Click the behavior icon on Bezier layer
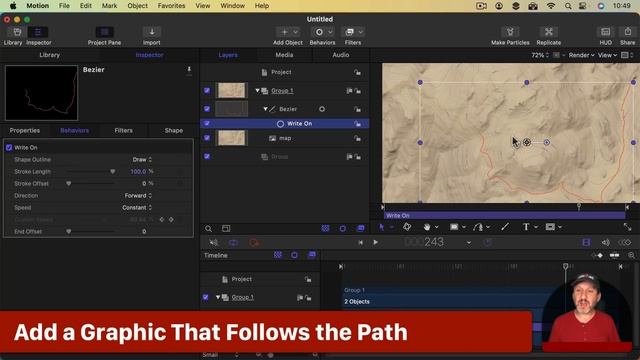Viewport: 640px width, 360px height. click(x=322, y=109)
